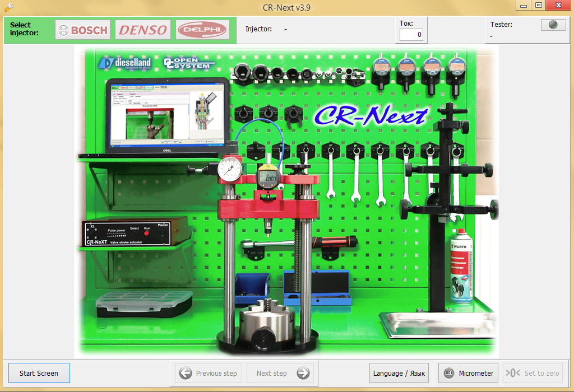Minimize the CR-Next window
This screenshot has width=574, height=392.
pos(524,5)
